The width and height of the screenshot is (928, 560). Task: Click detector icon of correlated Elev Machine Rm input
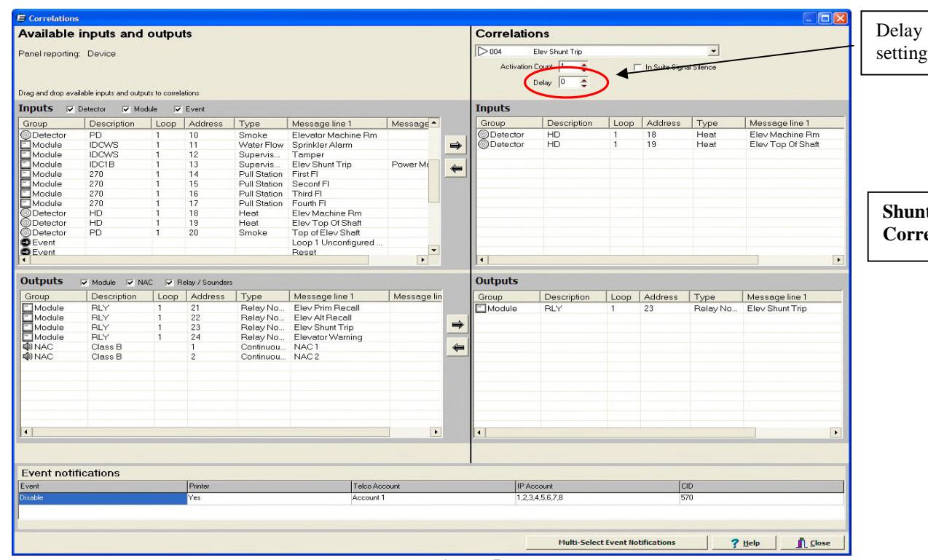coord(482,135)
